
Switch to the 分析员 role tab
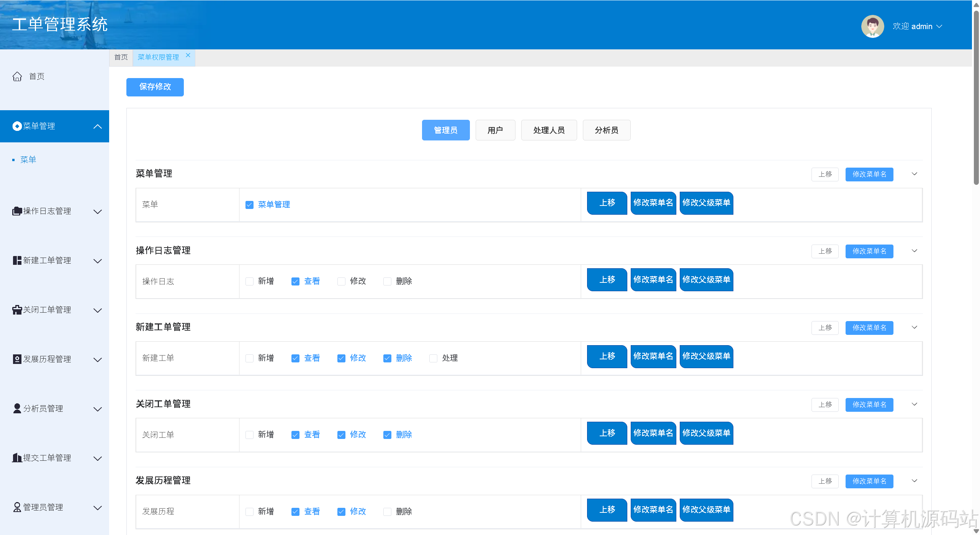click(x=606, y=130)
